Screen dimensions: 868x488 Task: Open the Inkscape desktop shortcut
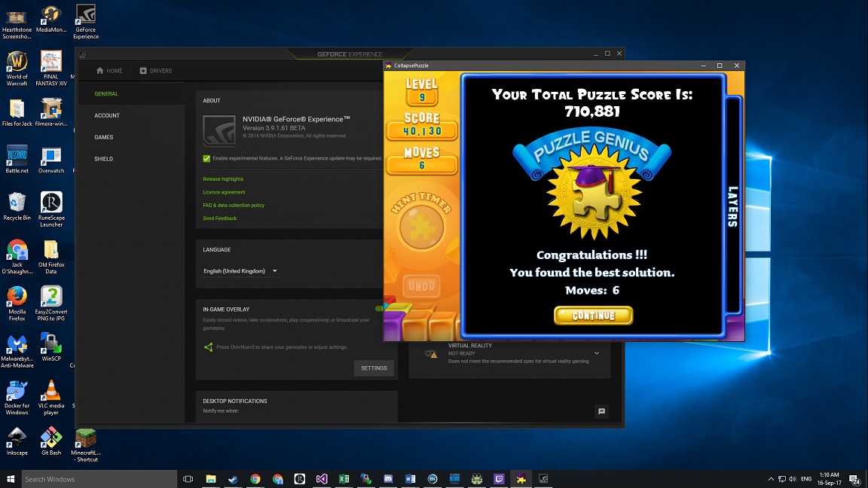(x=17, y=438)
